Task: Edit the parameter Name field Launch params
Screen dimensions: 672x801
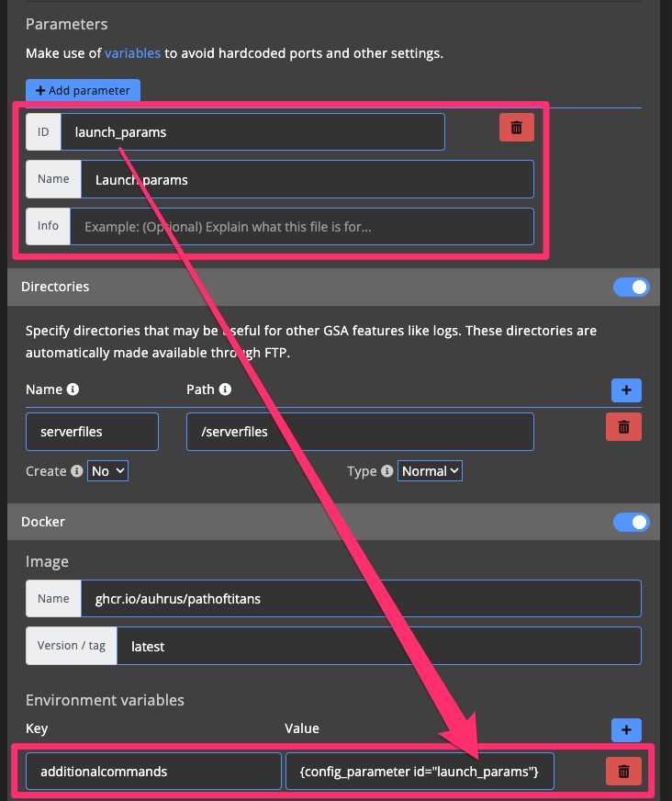Action: coord(308,179)
